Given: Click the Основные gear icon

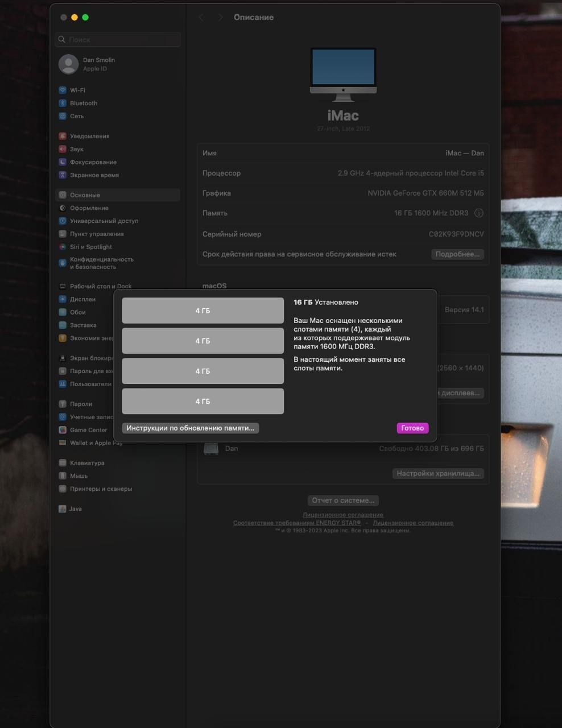Looking at the screenshot, I should tap(63, 195).
